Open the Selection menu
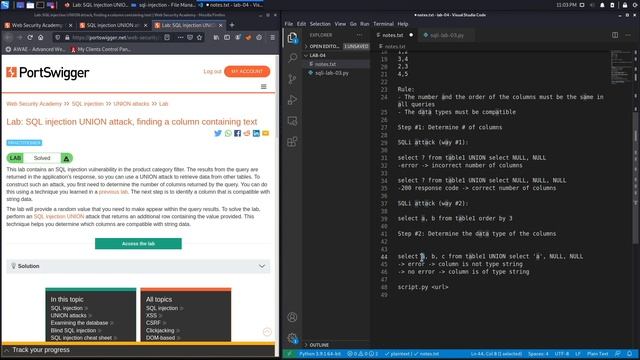640x360 pixels. pyautogui.click(x=320, y=24)
